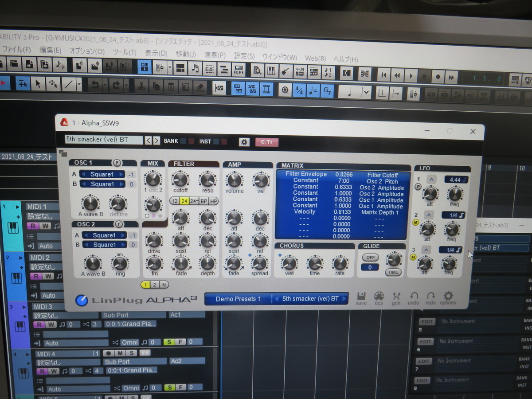Open OSC 2 wave B Square1 selector
The image size is (532, 399).
pyautogui.click(x=104, y=245)
